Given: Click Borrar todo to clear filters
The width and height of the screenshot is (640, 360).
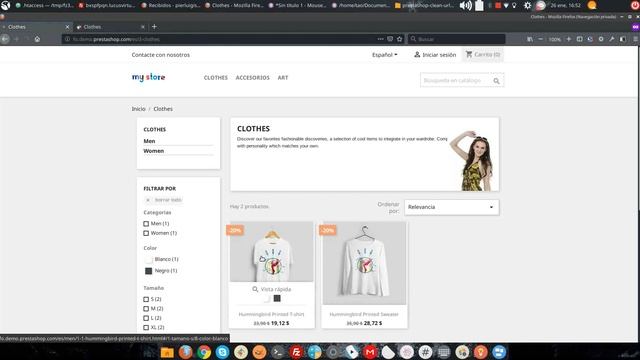Looking at the screenshot, I should (x=164, y=200).
